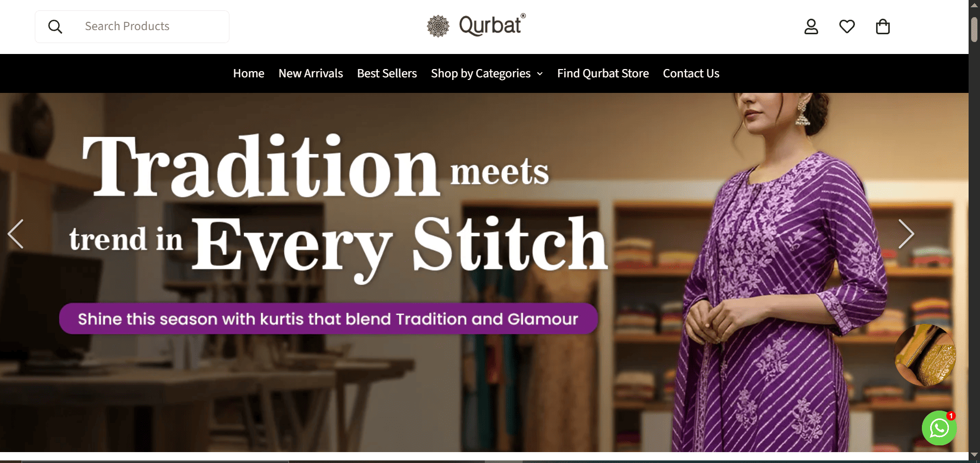Click the search magnifier icon
Viewport: 980px width, 463px height.
pyautogui.click(x=55, y=26)
